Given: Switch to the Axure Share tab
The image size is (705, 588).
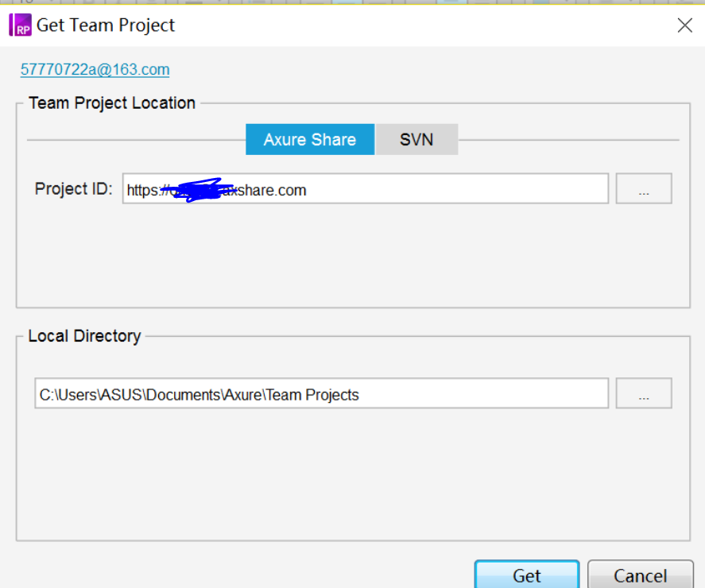Looking at the screenshot, I should (310, 139).
